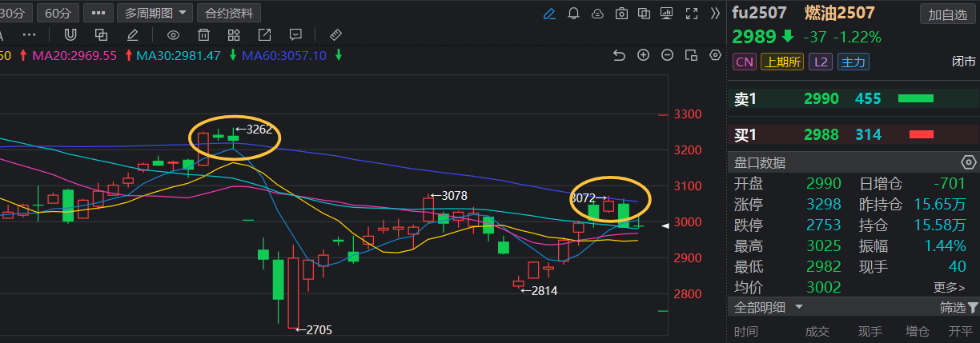
Task: Select the 60分 period tab
Action: 57,13
